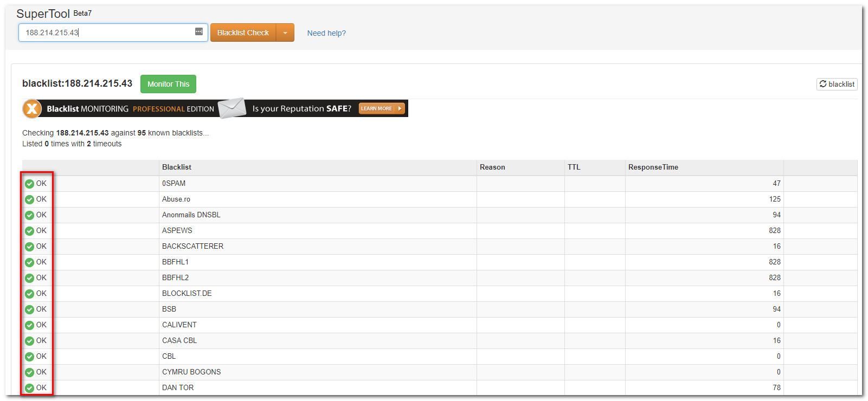
Task: Select the CALIVENT blacklist name
Action: [179, 325]
